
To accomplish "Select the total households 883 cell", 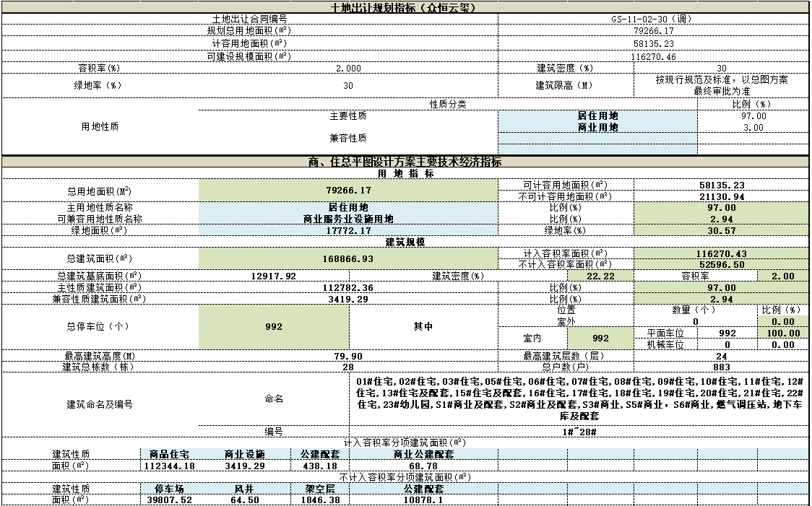I will tap(722, 367).
